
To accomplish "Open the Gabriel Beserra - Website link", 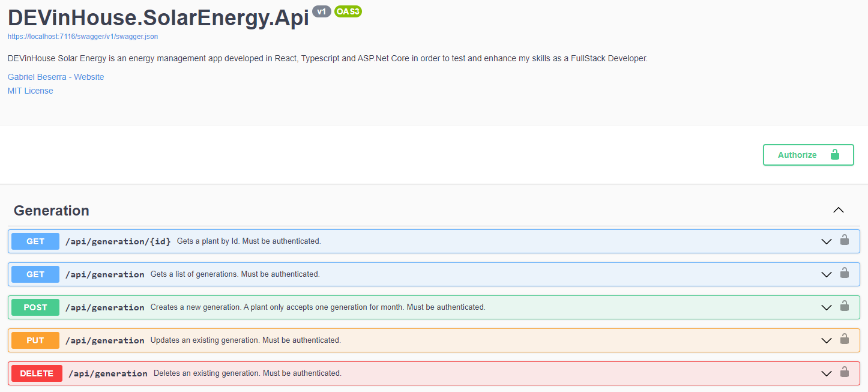I will click(55, 77).
